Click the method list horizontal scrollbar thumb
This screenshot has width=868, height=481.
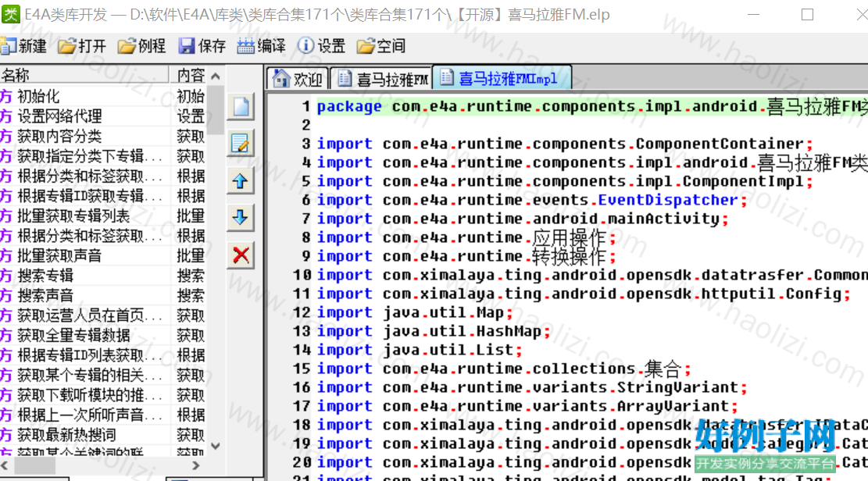click(34, 466)
